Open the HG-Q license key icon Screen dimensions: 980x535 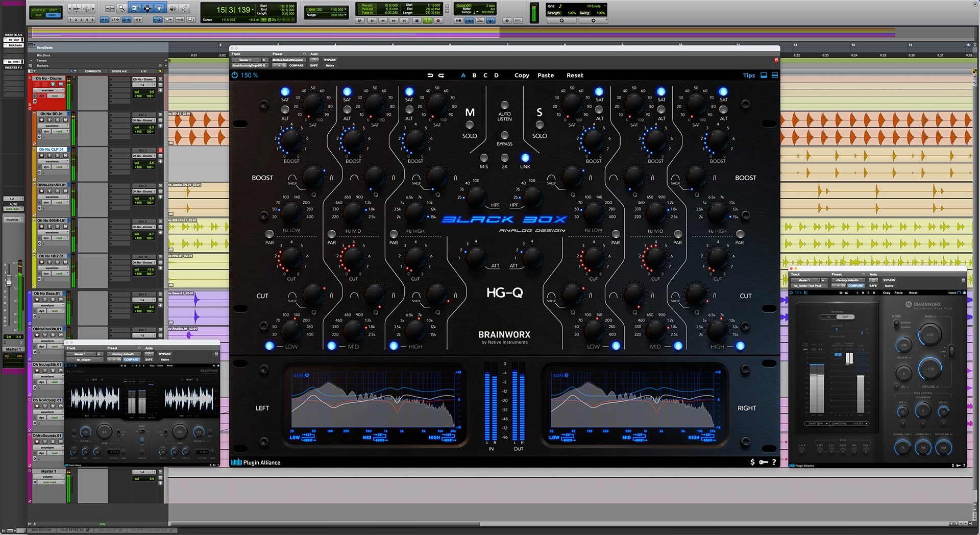click(764, 462)
